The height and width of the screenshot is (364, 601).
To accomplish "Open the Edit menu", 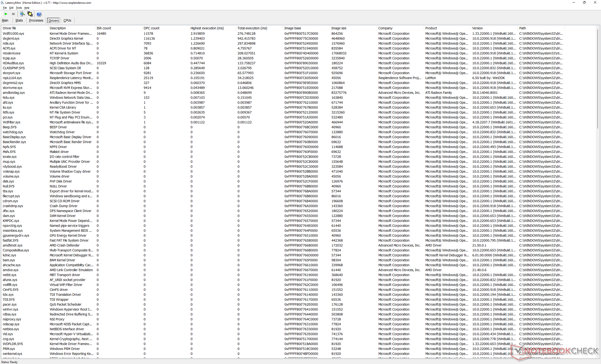I will tap(11, 8).
